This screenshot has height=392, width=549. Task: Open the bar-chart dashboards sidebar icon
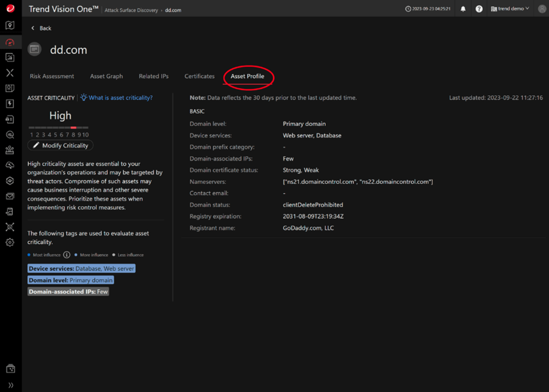[x=10, y=57]
